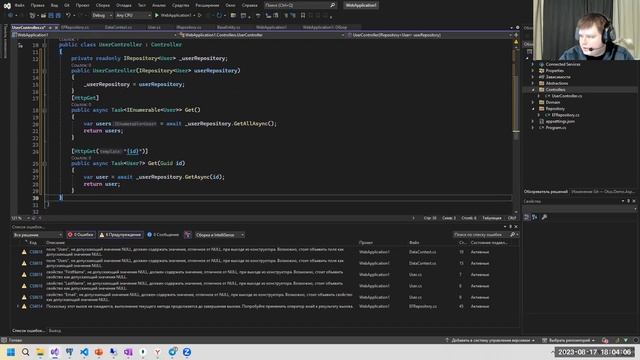Switch to the IRepository.cs editor tab
The image size is (640, 360).
(189, 27)
